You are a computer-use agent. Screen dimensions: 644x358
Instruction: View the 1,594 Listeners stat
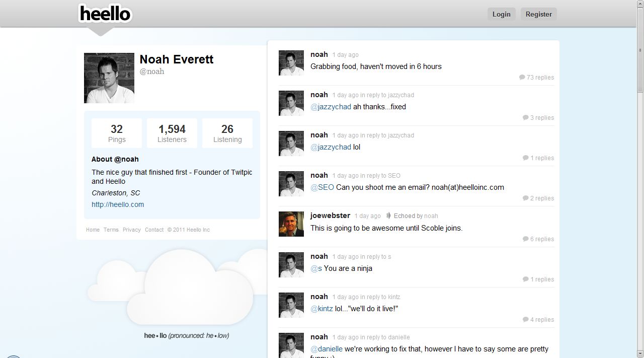172,133
